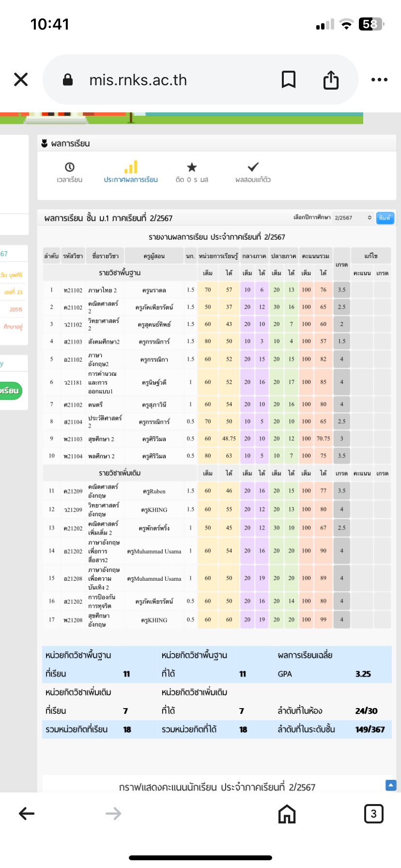Tap the ครูผู้สอน column header
The width and height of the screenshot is (401, 868).
tap(154, 256)
